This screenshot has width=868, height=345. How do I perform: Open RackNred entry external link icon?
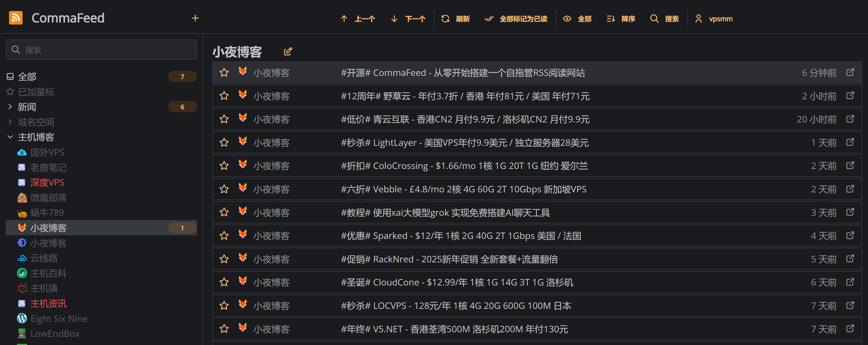[x=850, y=259]
